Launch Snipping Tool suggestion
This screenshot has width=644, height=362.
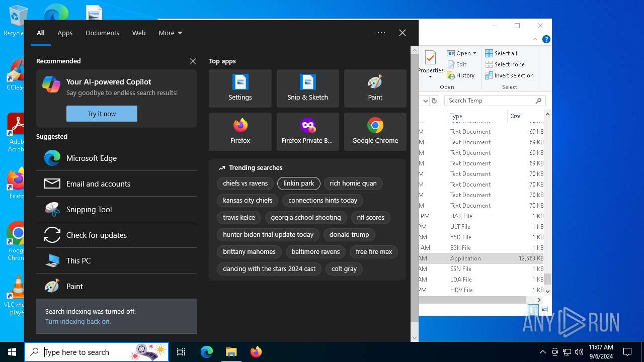tap(116, 209)
